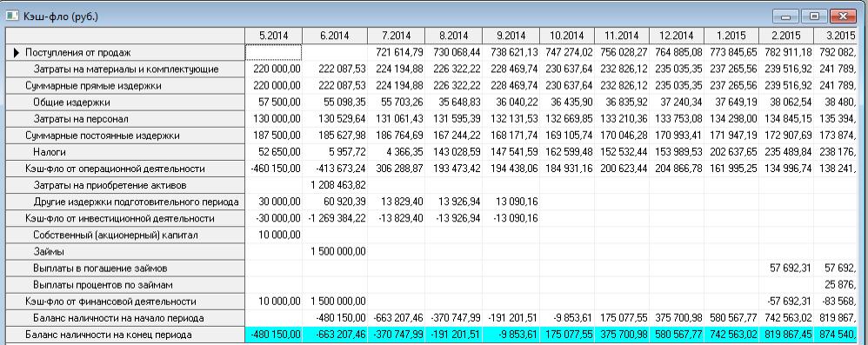This screenshot has height=345, width=868.
Task: Select the 7.2014 column header
Action: pyautogui.click(x=397, y=36)
